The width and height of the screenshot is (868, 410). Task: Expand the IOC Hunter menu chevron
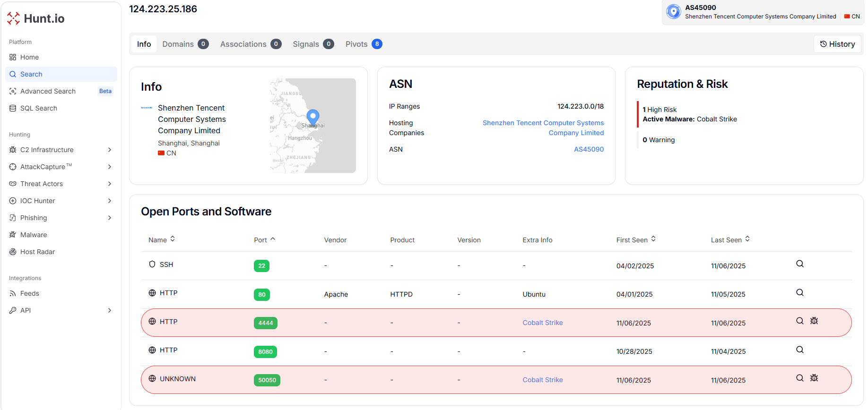pyautogui.click(x=110, y=201)
